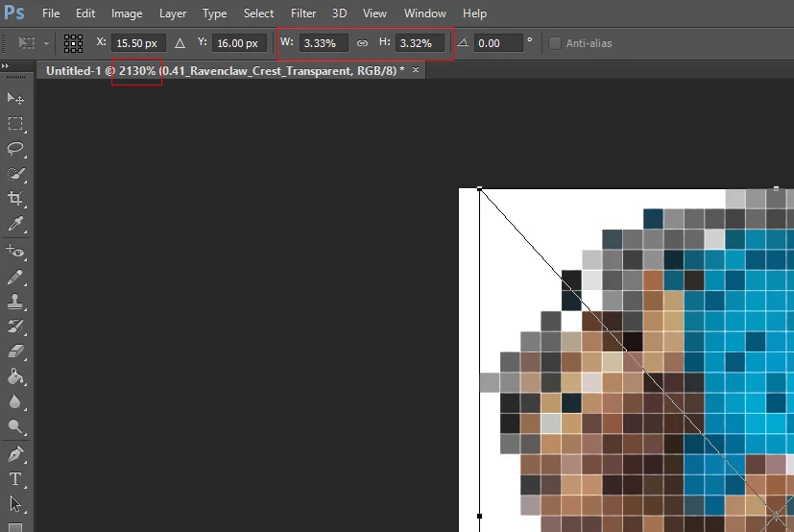The height and width of the screenshot is (532, 794).
Task: Open the 3D menu
Action: pos(339,13)
